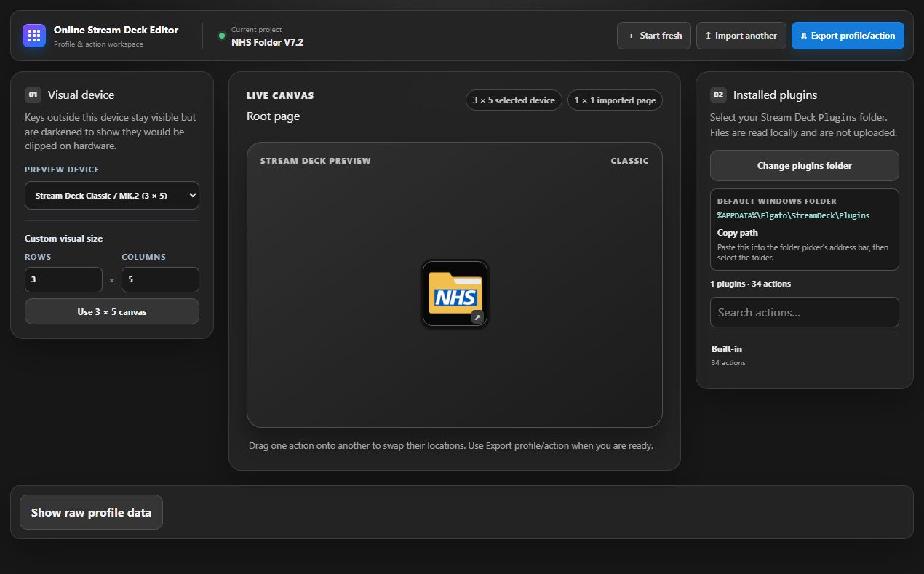Click the Visual device heading
The height and width of the screenshot is (574, 924).
click(x=81, y=95)
